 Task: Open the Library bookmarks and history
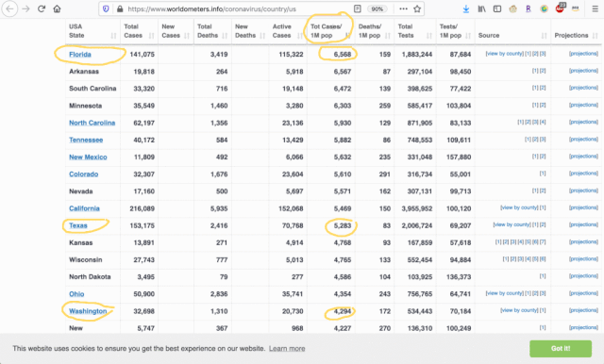pyautogui.click(x=481, y=8)
